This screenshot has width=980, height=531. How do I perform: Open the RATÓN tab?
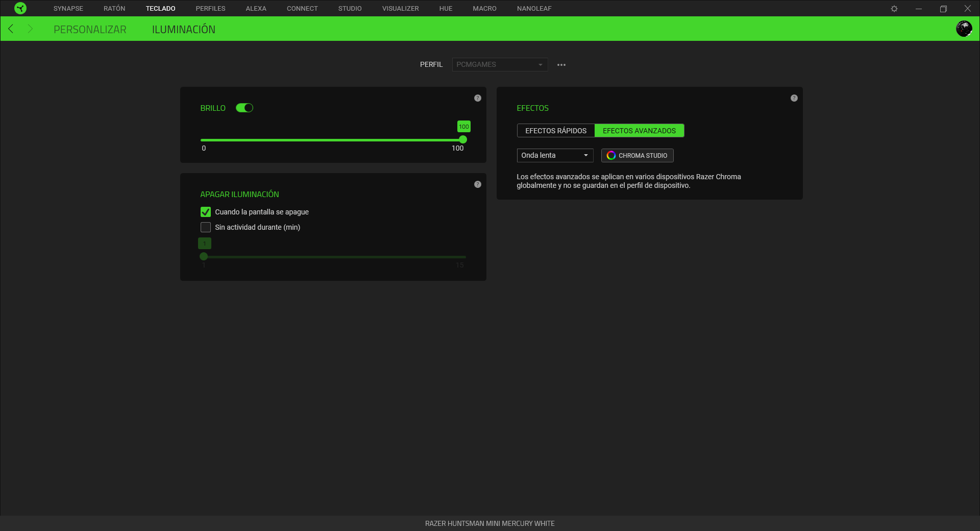[114, 9]
